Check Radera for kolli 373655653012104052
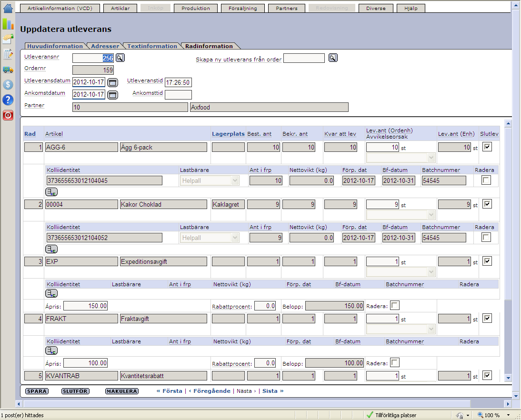Viewport: 521px width, 420px height. (x=486, y=238)
